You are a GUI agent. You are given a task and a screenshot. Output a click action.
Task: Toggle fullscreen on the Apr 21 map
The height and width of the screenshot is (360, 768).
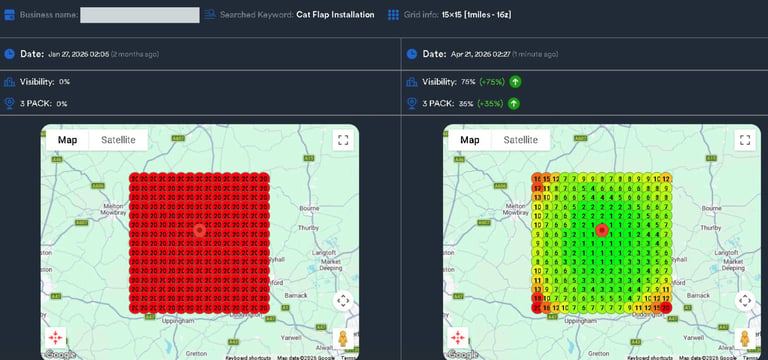tap(745, 140)
